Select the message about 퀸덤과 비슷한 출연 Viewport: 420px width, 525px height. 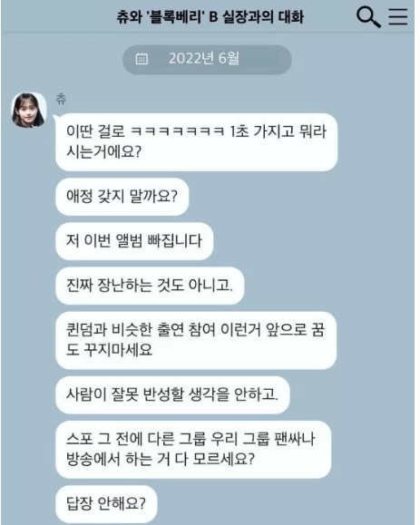pos(196,340)
